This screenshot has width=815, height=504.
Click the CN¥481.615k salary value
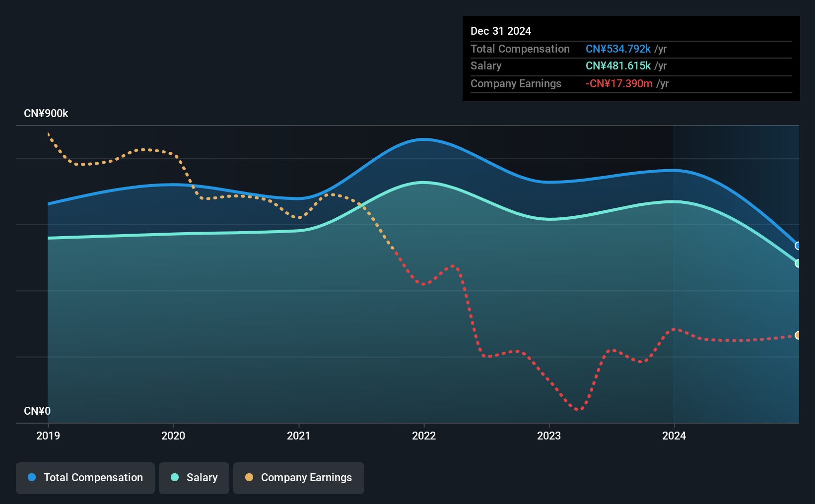[618, 65]
